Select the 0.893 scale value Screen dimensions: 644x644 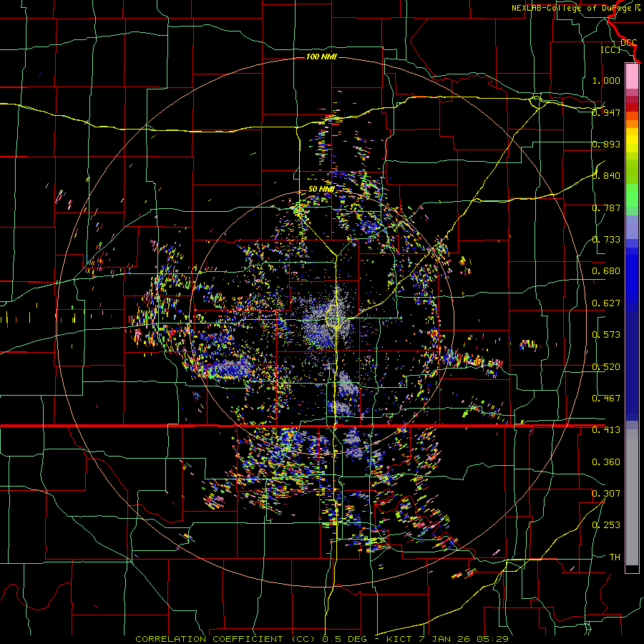coord(606,144)
